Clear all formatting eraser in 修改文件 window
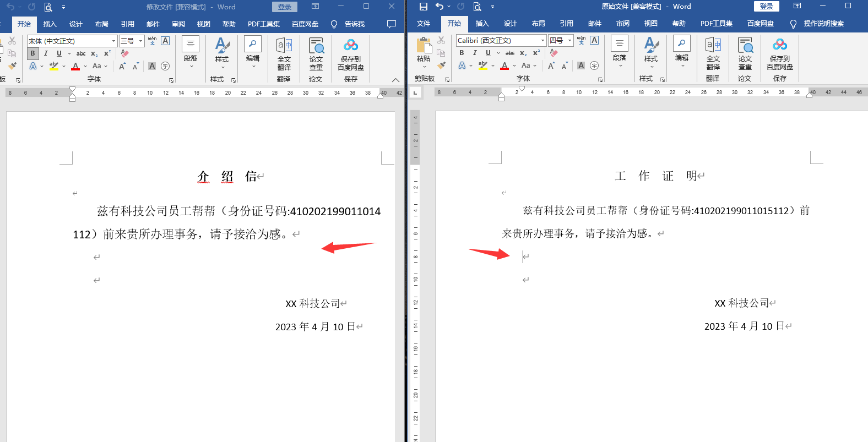The height and width of the screenshot is (442, 868). [124, 53]
